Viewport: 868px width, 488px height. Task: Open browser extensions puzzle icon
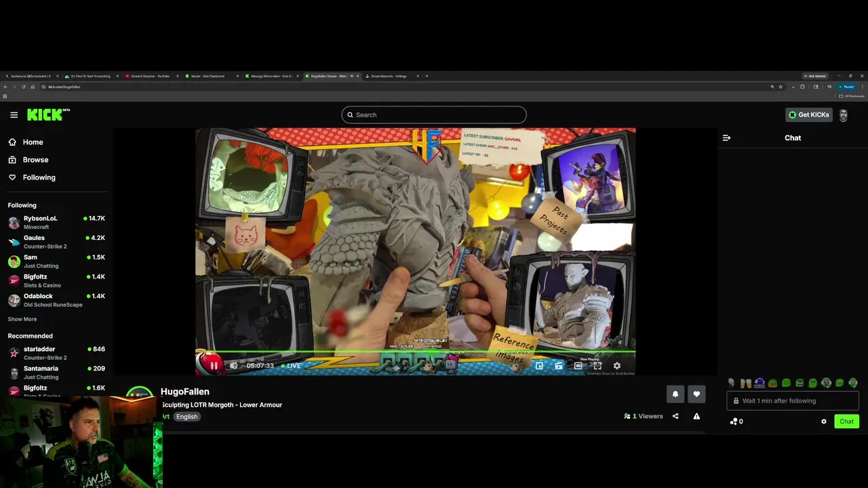click(x=802, y=87)
